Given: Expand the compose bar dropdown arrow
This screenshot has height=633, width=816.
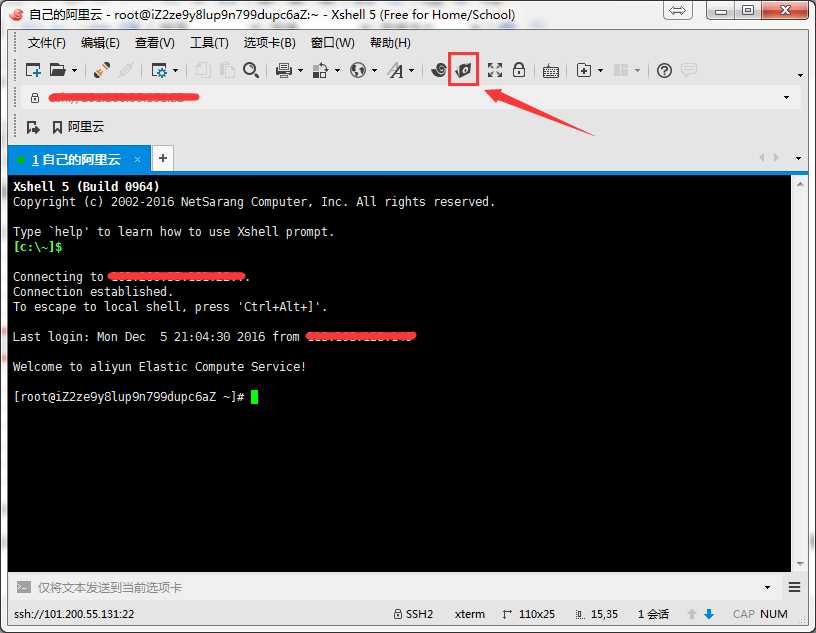Looking at the screenshot, I should pyautogui.click(x=767, y=588).
